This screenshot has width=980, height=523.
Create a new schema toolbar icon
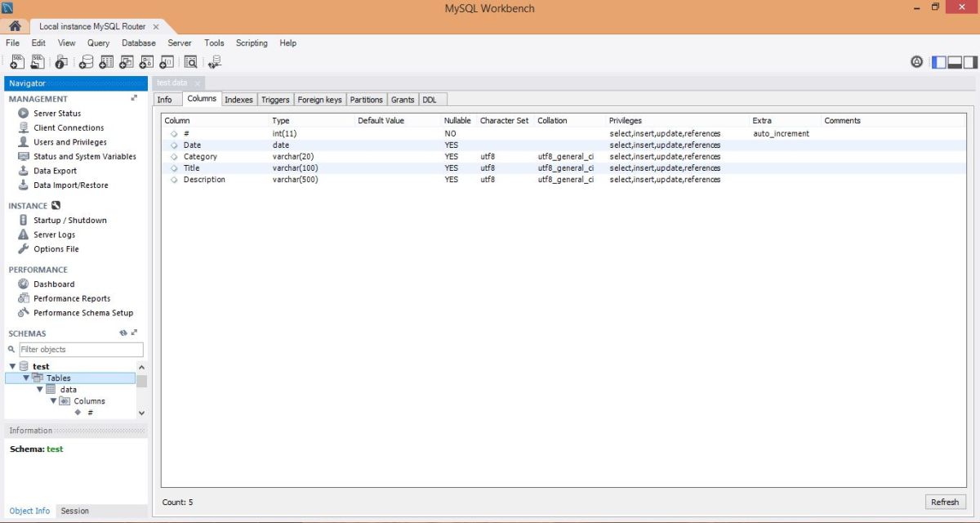point(86,61)
